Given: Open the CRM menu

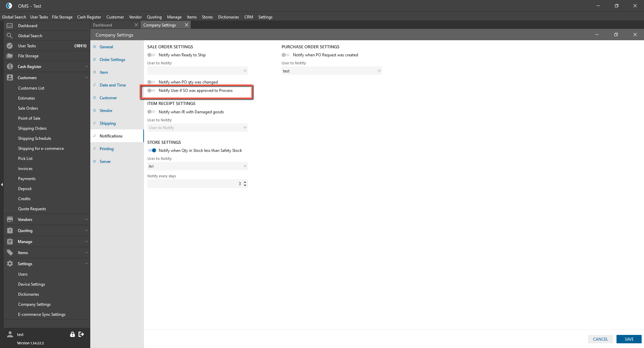Looking at the screenshot, I should tap(249, 17).
